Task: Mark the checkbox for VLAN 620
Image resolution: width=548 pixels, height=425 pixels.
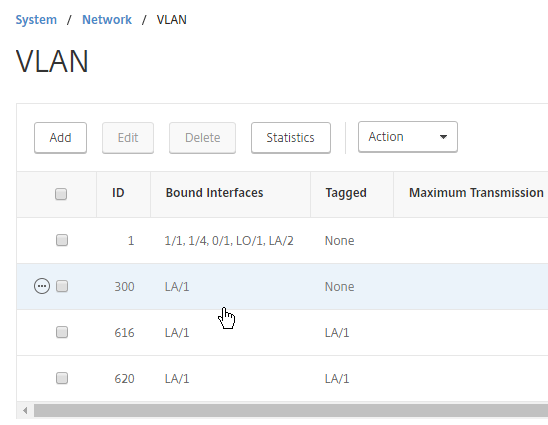Action: pyautogui.click(x=62, y=378)
